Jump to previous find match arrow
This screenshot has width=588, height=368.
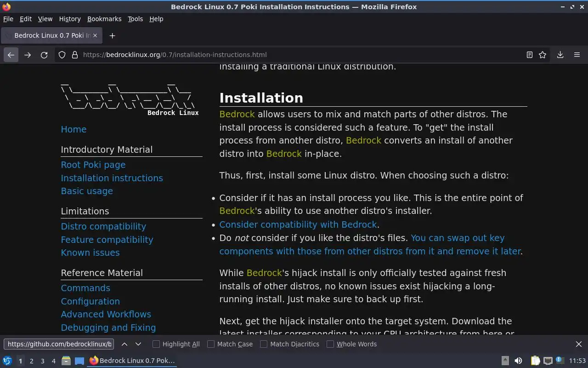coord(124,344)
